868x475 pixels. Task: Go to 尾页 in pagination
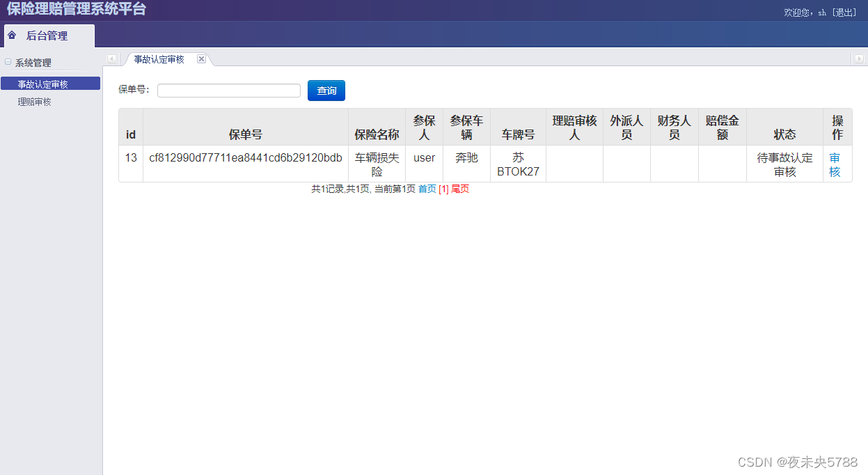pyautogui.click(x=460, y=189)
